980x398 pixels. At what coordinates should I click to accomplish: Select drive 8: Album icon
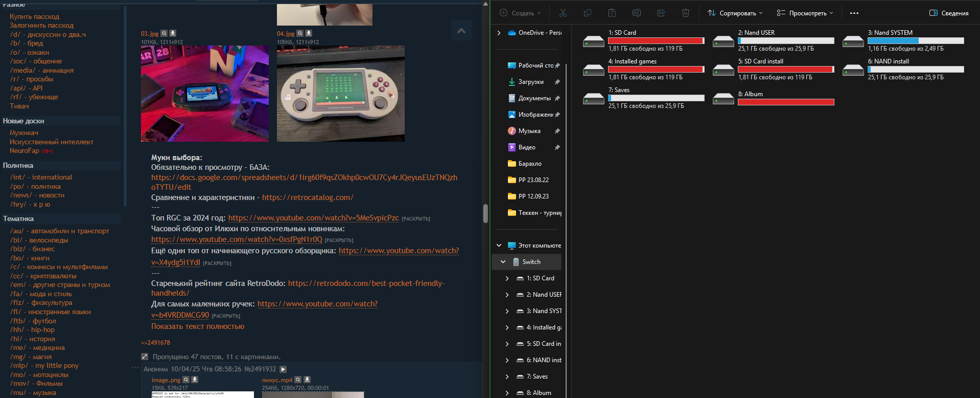724,98
